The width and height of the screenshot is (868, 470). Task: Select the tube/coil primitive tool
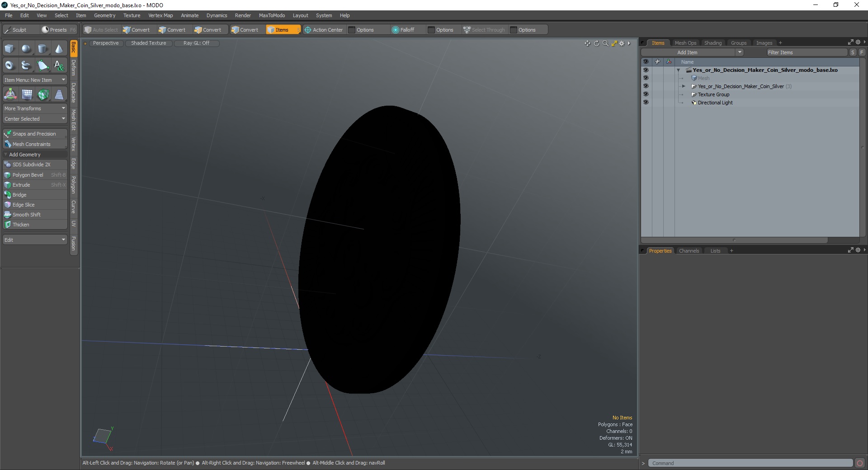point(26,66)
